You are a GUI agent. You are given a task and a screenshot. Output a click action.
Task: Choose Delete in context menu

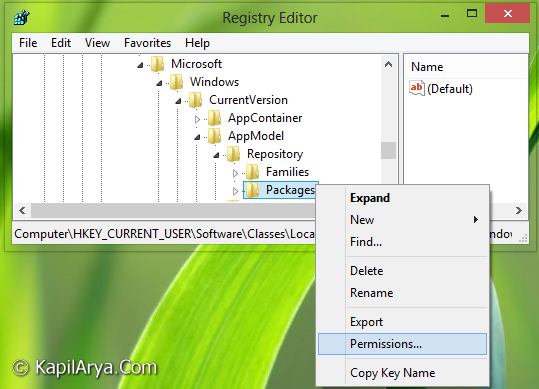(x=403, y=271)
